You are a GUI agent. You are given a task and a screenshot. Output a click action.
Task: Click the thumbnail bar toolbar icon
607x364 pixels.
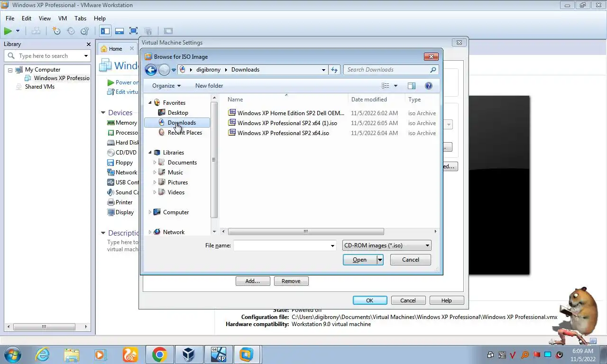click(x=120, y=31)
